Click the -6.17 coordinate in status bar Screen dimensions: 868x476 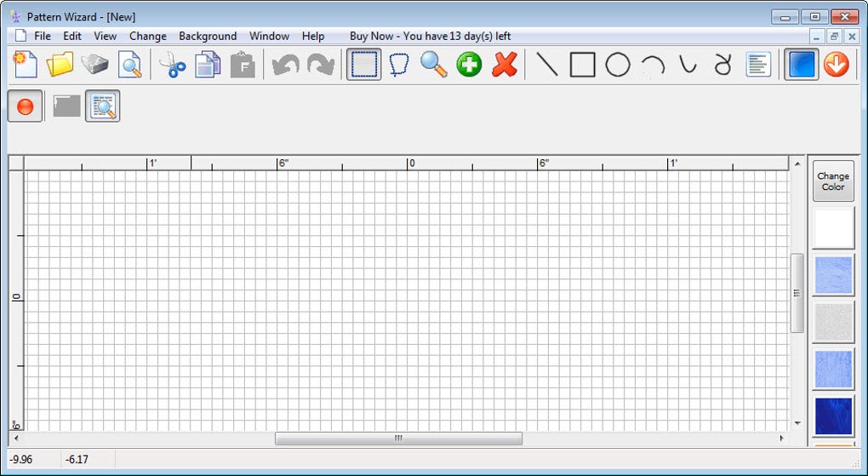77,459
